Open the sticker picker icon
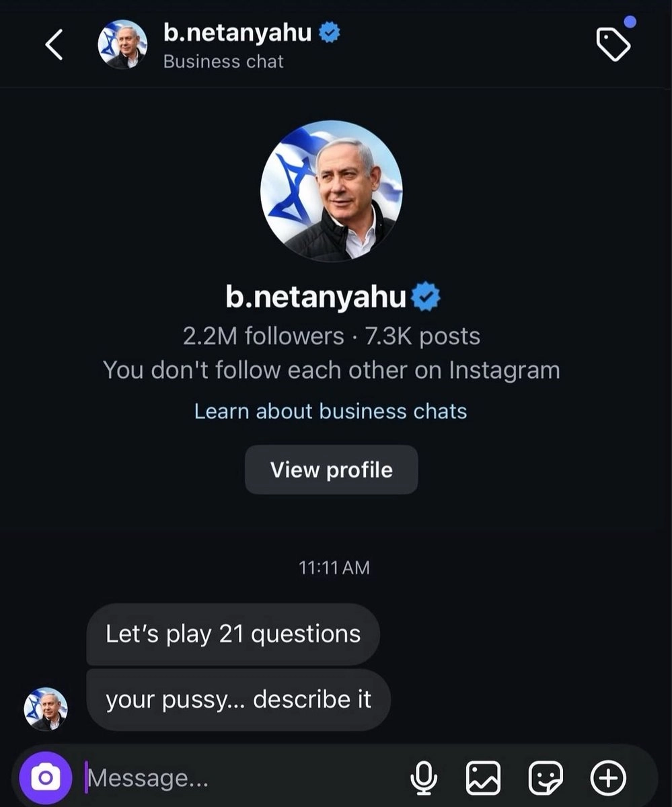Viewport: 672px width, 807px height. pos(546,778)
